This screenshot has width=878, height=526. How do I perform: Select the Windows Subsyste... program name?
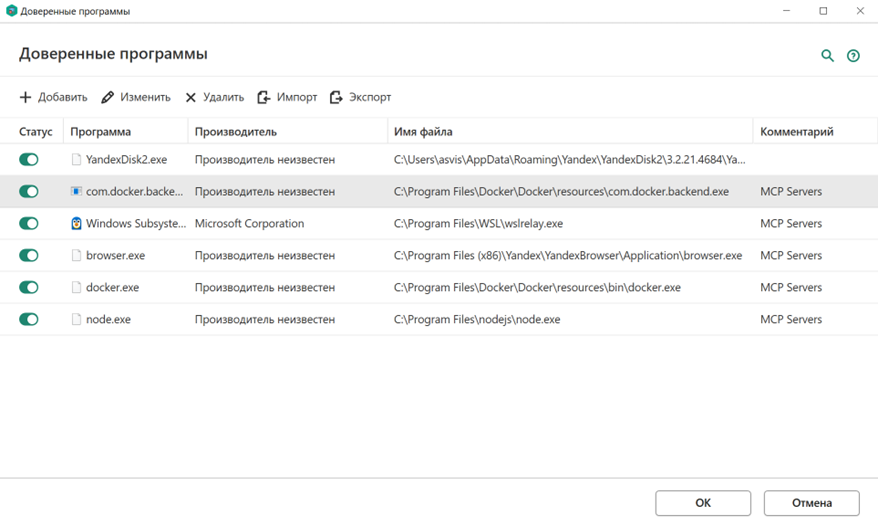pos(136,224)
